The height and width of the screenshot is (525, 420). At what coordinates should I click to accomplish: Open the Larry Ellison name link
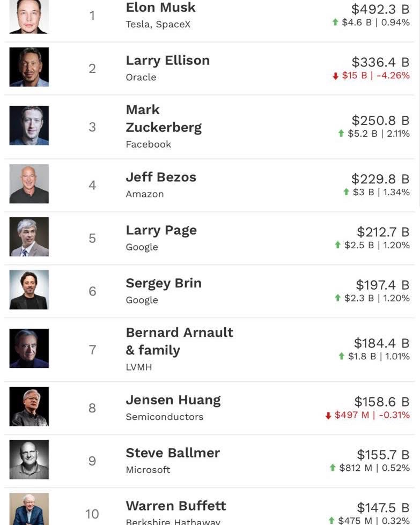(167, 60)
